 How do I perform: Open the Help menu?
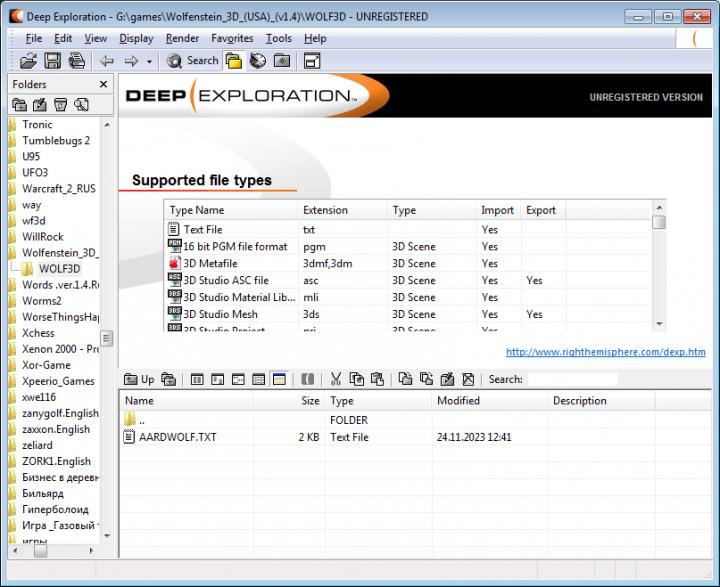[315, 39]
